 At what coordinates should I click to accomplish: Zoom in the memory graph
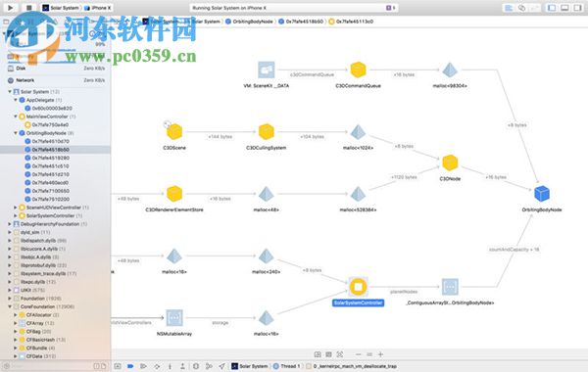tap(380, 354)
